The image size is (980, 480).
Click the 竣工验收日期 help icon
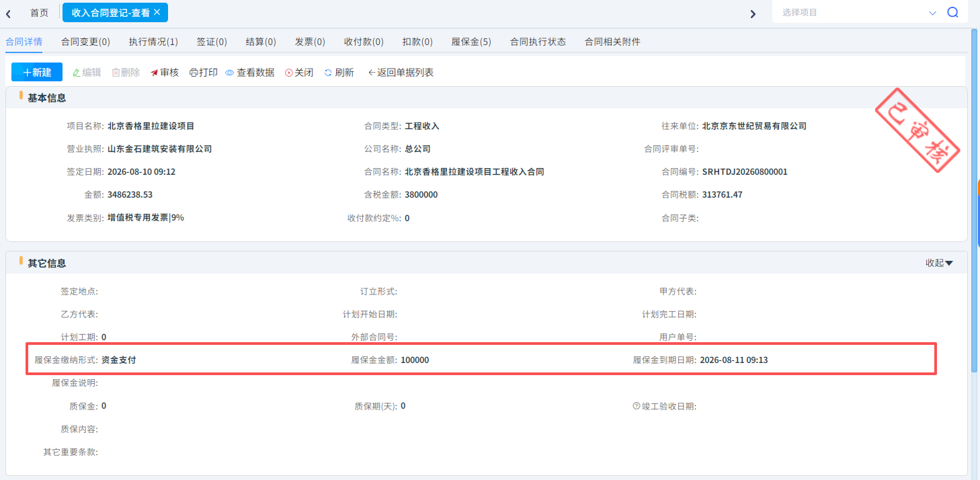pyautogui.click(x=636, y=406)
